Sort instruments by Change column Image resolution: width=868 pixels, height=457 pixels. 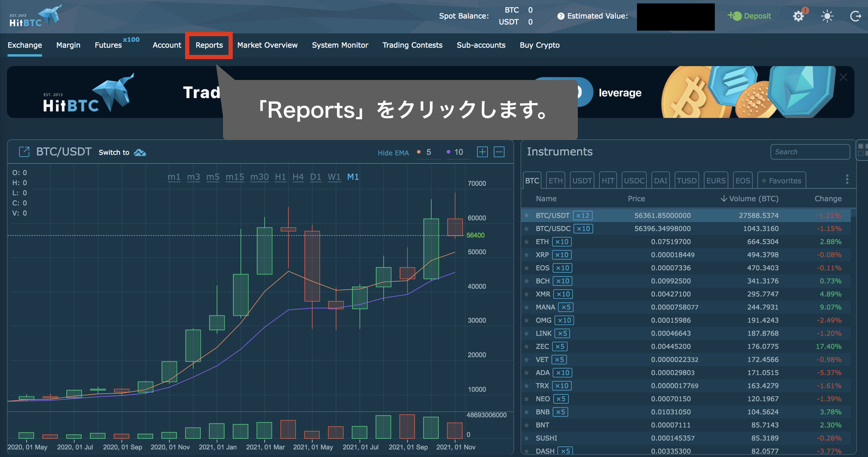[828, 199]
